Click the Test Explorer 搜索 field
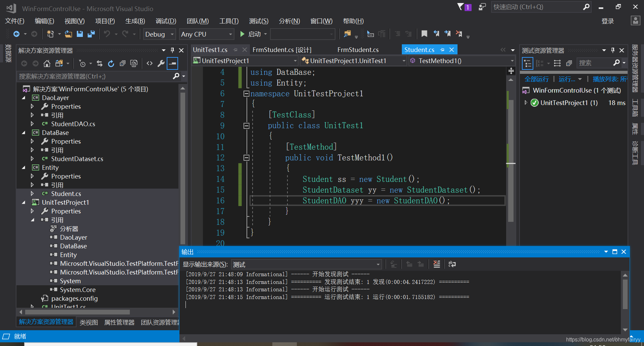The image size is (644, 346). 595,63
